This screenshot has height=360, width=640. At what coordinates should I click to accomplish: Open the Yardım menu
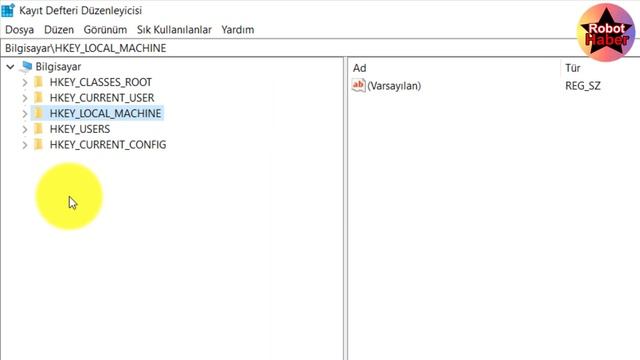pos(238,30)
